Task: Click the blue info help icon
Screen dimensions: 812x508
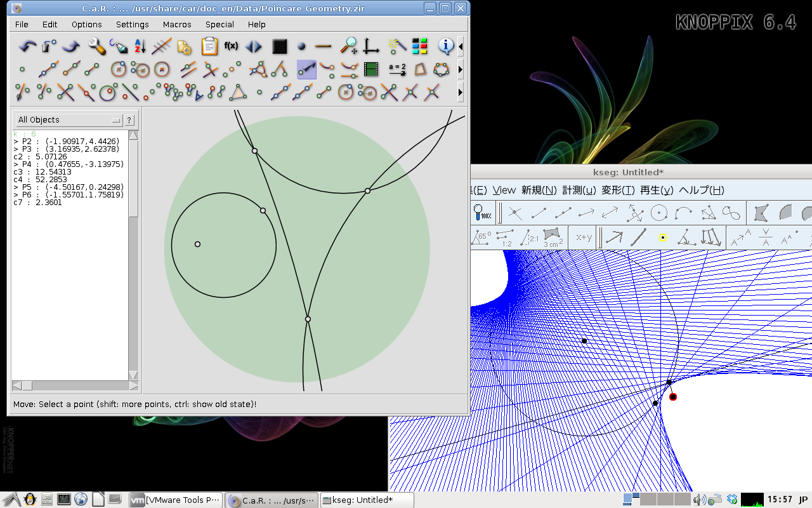Action: point(446,46)
